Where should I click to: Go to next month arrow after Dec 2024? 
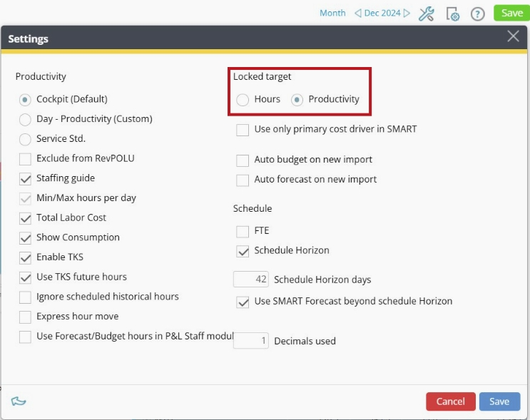click(x=407, y=13)
